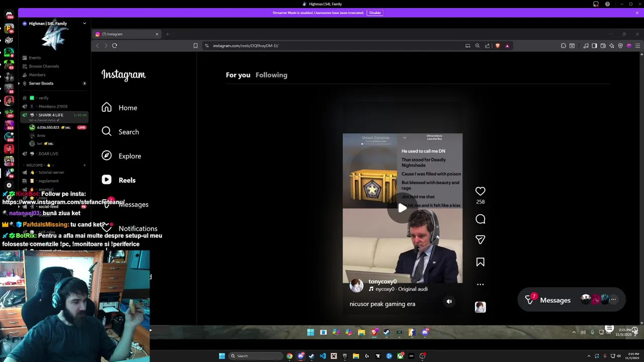Open Instagram Explore page
The image size is (644, 362).
pos(121,156)
